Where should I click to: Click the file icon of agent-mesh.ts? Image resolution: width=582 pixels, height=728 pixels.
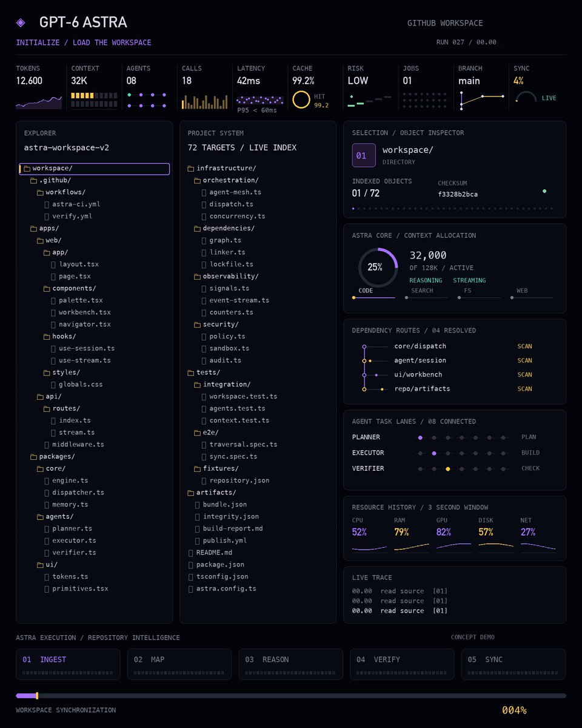tap(204, 192)
